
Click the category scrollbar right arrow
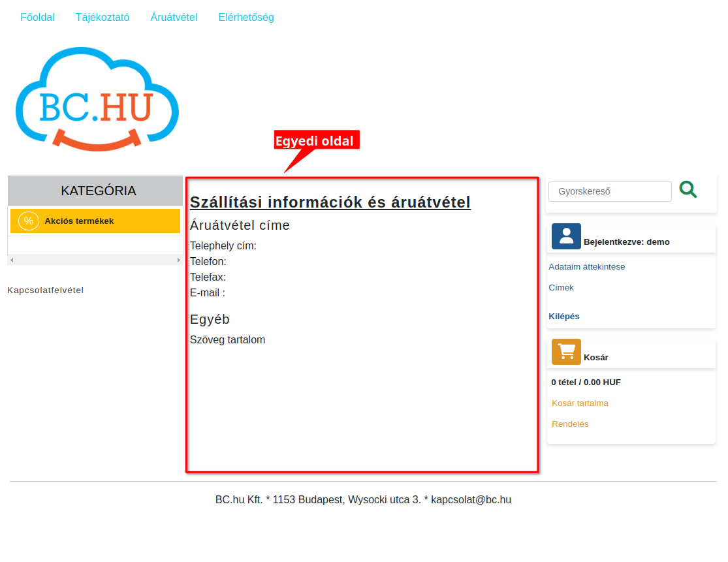tap(179, 260)
